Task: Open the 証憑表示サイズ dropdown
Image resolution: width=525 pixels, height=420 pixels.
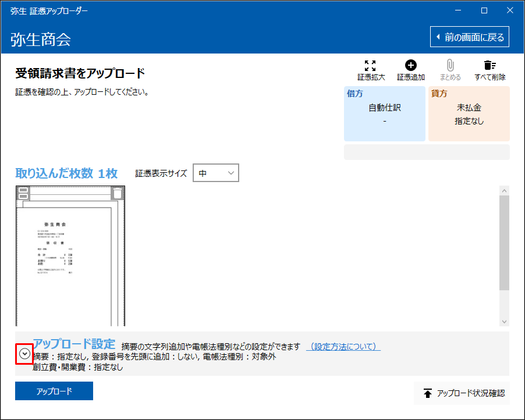Action: (x=216, y=173)
